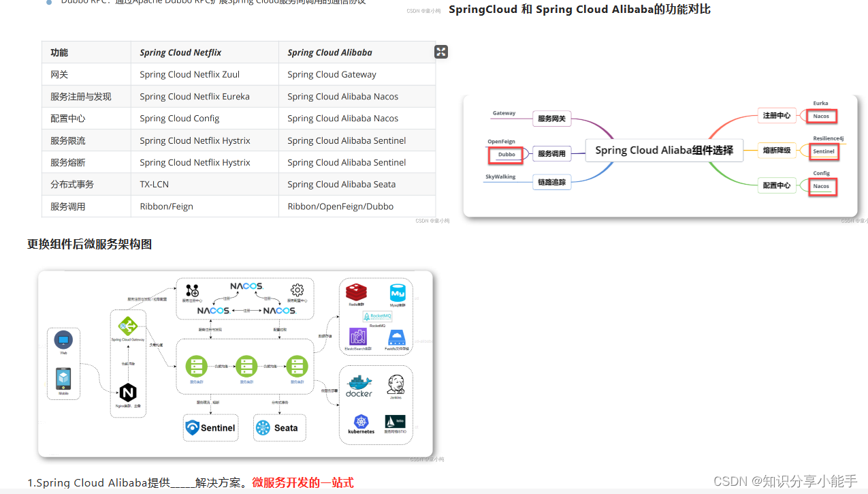
Task: Click the Fastdfs file storage icon
Action: (397, 337)
